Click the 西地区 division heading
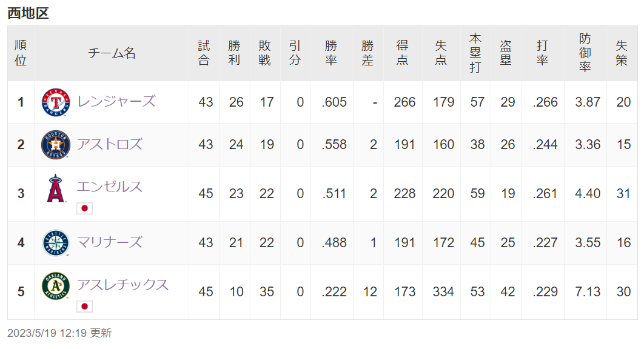 tap(28, 13)
